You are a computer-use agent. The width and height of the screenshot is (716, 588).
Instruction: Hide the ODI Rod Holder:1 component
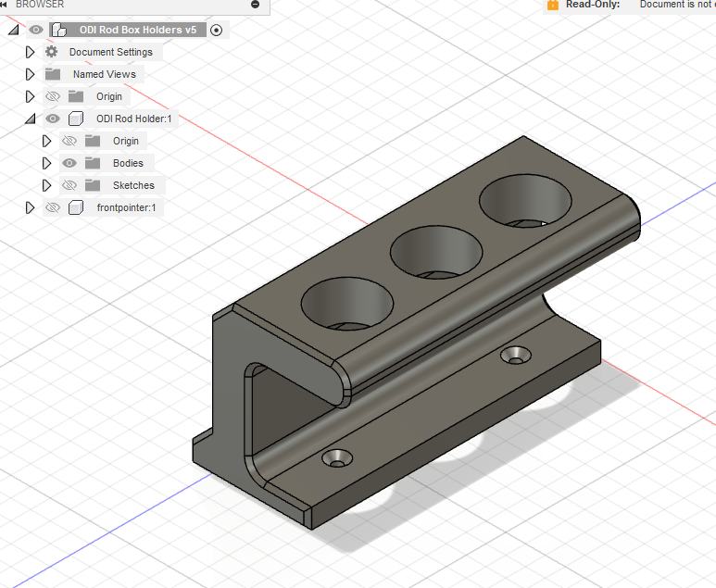(x=53, y=119)
